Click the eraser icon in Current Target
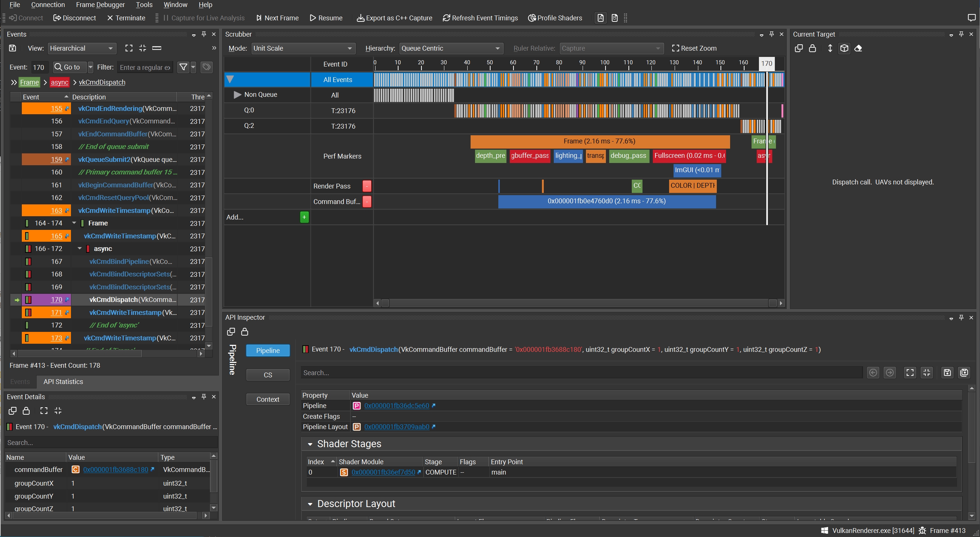This screenshot has width=980, height=537. [x=858, y=48]
